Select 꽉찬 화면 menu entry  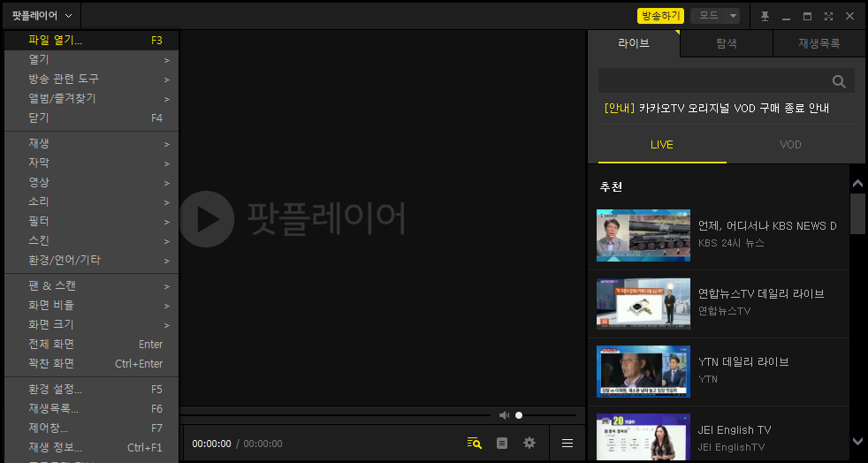(x=91, y=363)
